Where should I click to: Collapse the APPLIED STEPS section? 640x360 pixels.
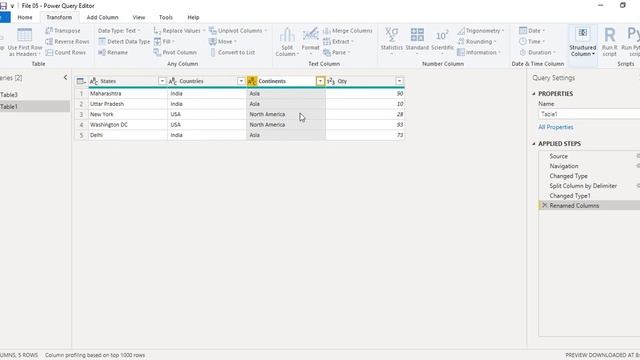534,144
